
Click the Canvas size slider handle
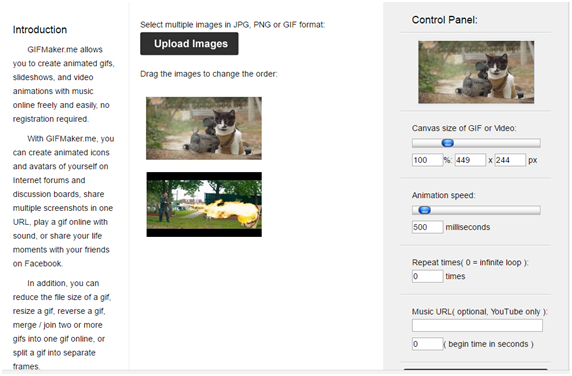pyautogui.click(x=448, y=143)
